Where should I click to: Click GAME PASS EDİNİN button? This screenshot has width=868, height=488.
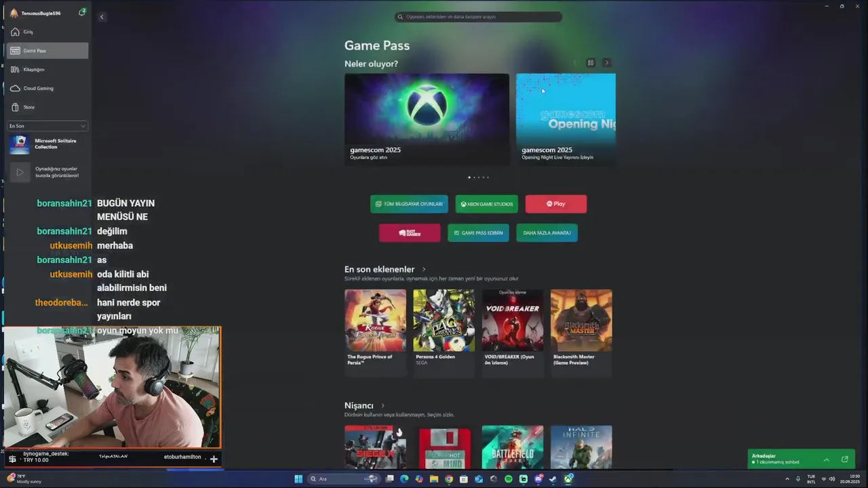click(478, 233)
